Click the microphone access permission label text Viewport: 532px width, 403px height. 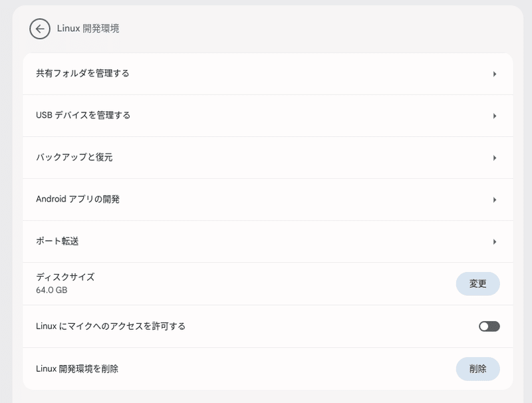[x=110, y=327]
